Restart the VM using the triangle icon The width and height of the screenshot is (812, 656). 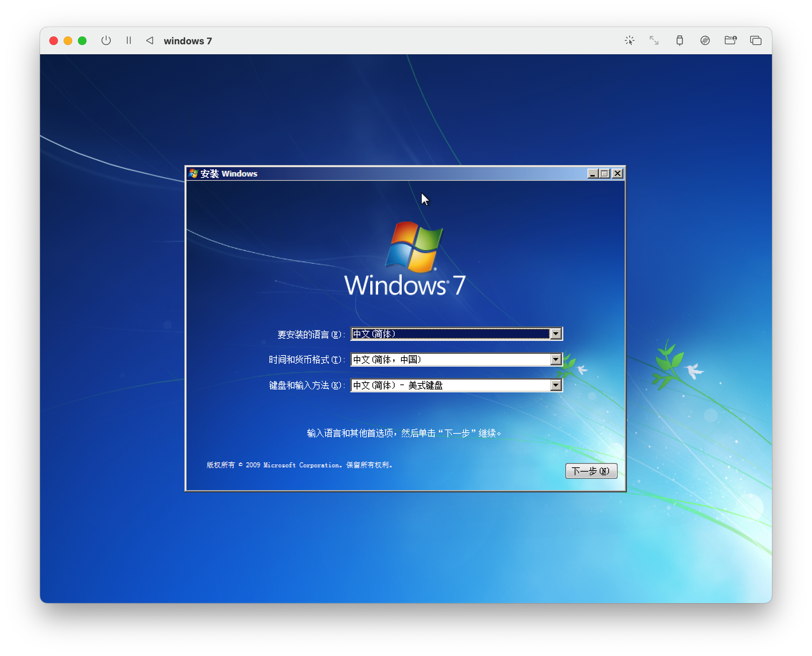pyautogui.click(x=150, y=40)
